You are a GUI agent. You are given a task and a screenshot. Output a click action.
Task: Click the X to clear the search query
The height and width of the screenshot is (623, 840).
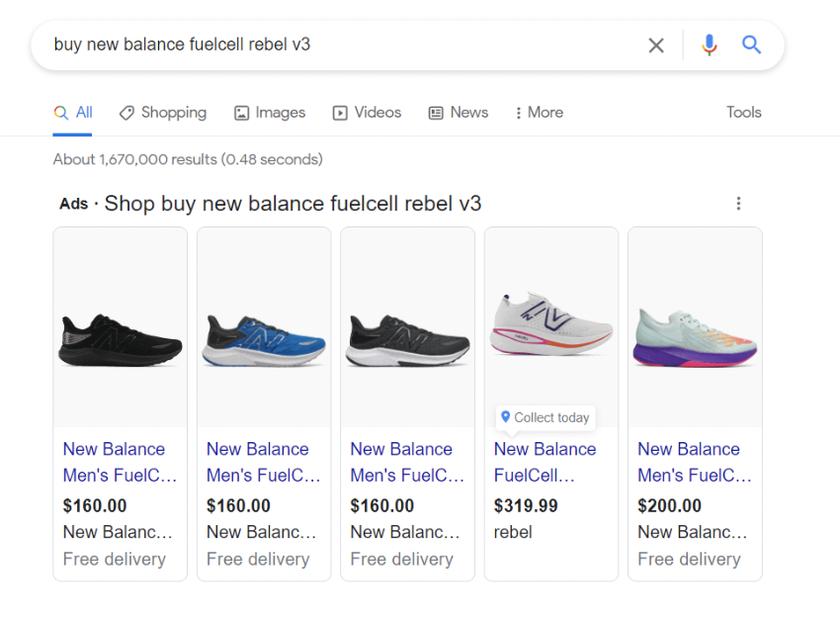[656, 44]
